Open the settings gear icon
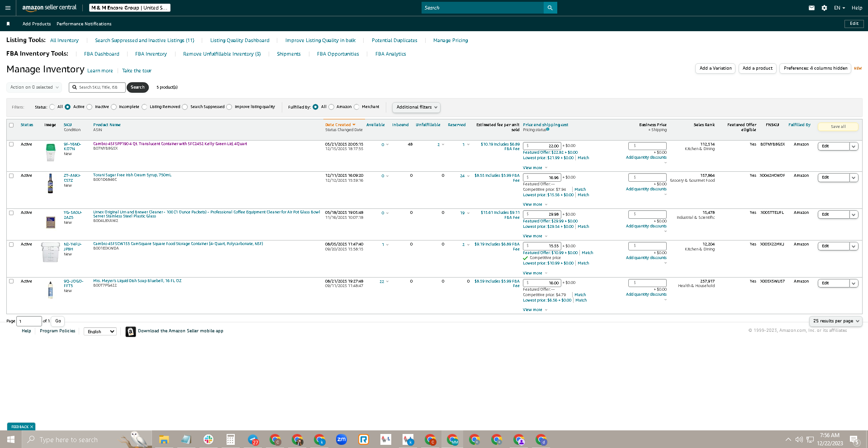 click(x=824, y=8)
